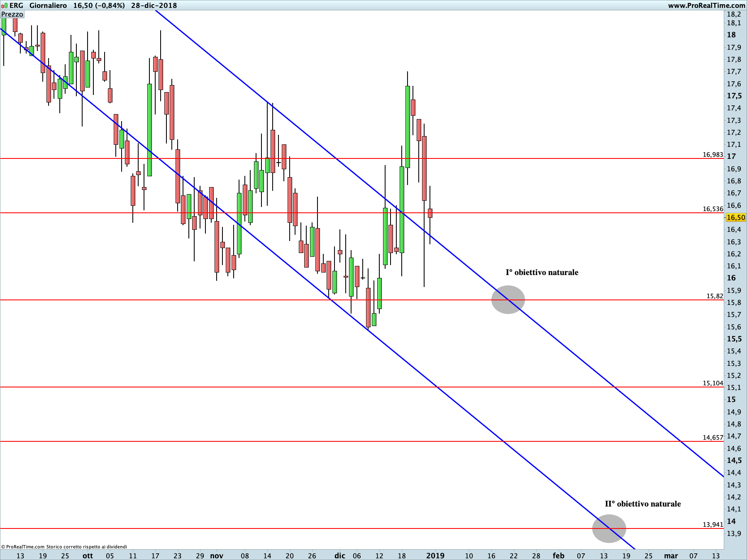Click the feb month marker on time axis

[558, 555]
